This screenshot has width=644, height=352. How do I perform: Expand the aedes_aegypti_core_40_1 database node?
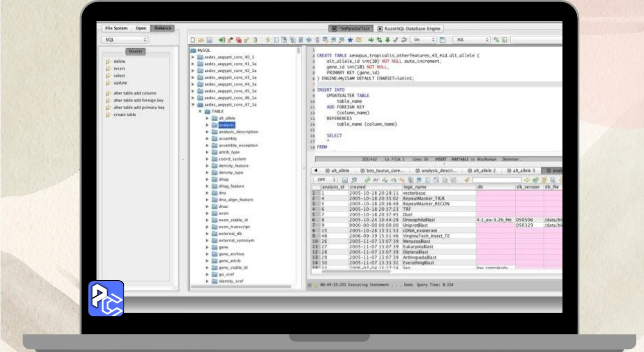(193, 57)
